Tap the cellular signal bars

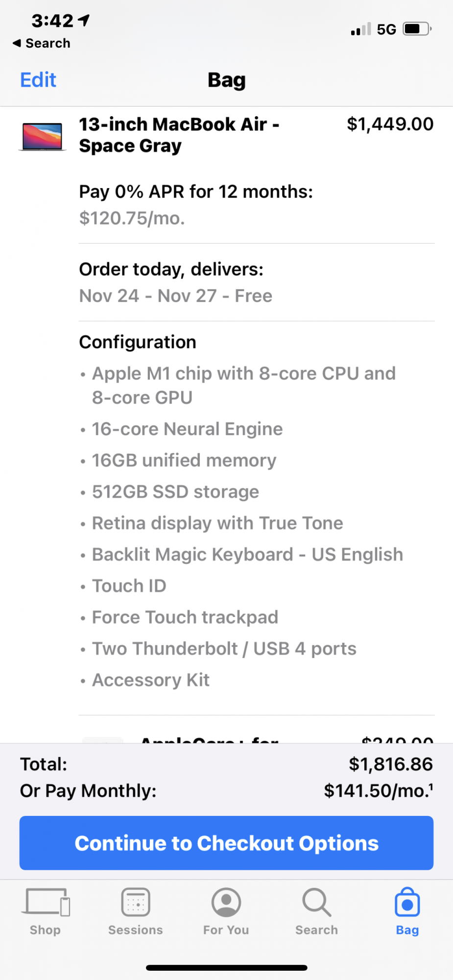[361, 29]
